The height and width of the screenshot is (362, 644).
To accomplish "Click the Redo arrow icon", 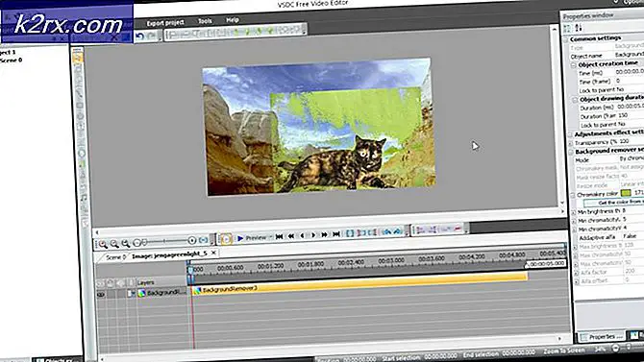I will [151, 36].
